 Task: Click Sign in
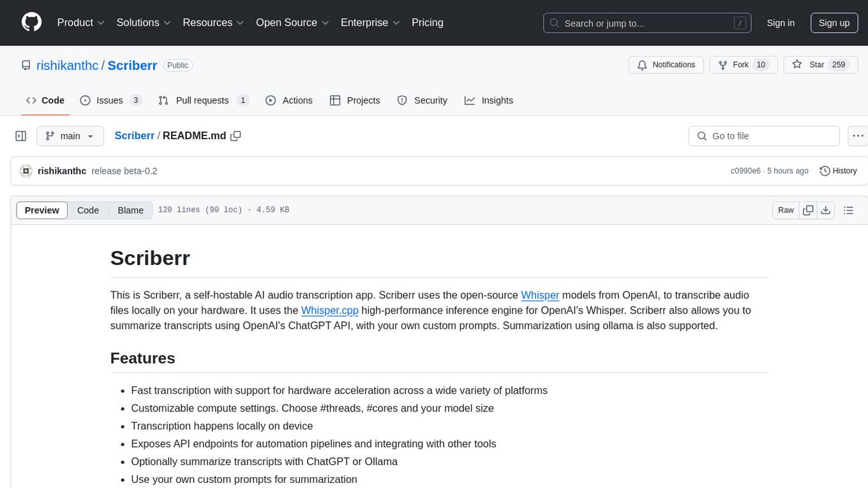point(781,23)
